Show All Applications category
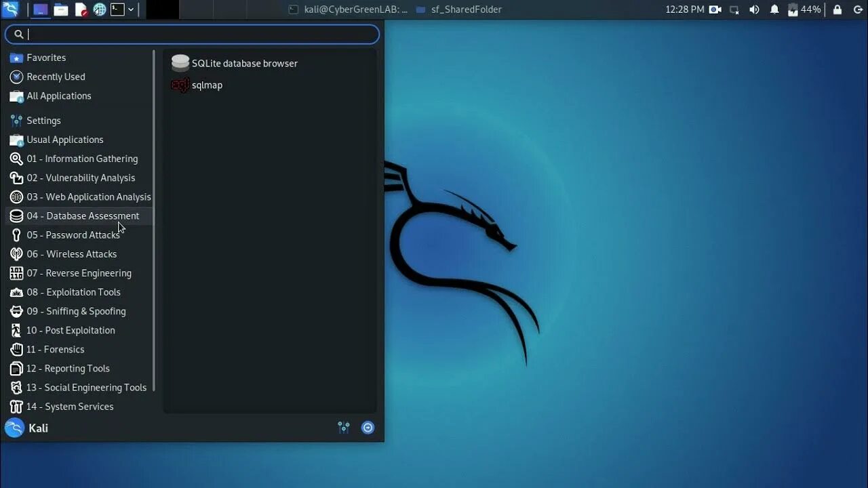 (80, 96)
